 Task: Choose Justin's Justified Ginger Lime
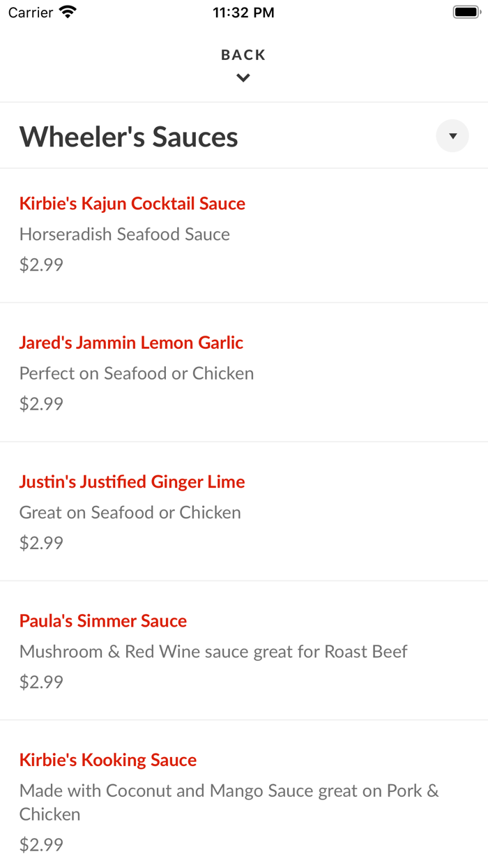132,482
